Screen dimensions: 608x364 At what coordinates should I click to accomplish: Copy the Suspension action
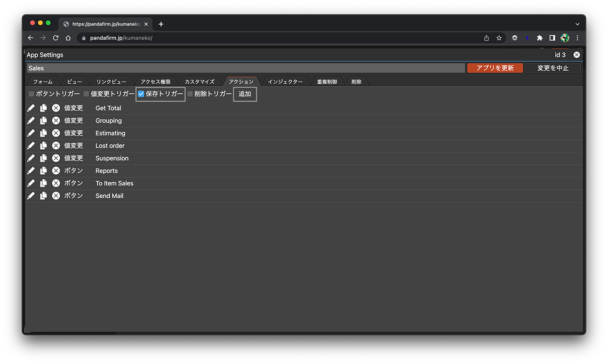43,158
